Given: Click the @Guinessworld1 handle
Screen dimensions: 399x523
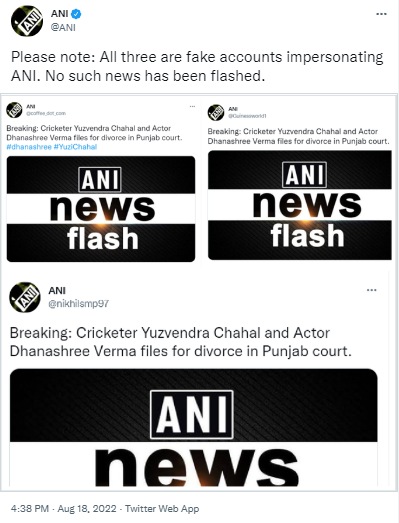Looking at the screenshot, I should [247, 116].
